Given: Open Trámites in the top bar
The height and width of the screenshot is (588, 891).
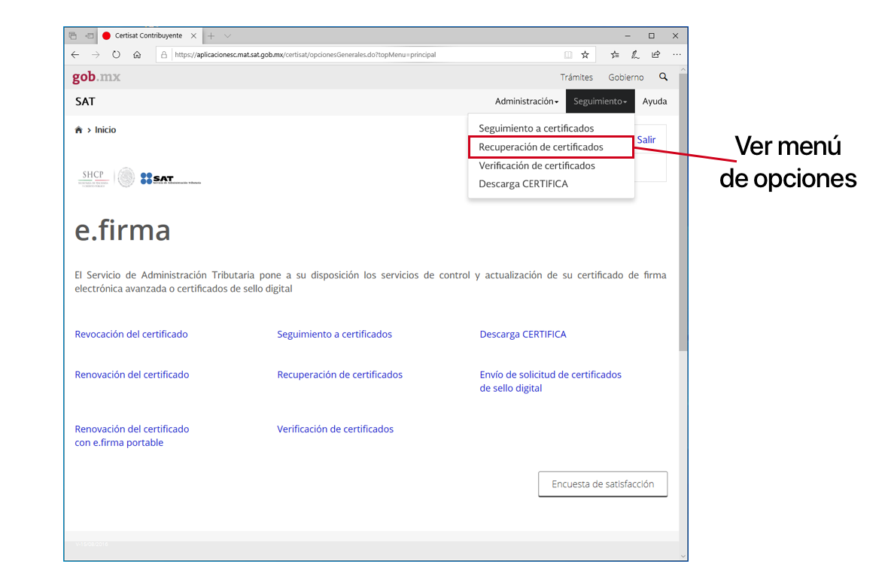Looking at the screenshot, I should 576,77.
